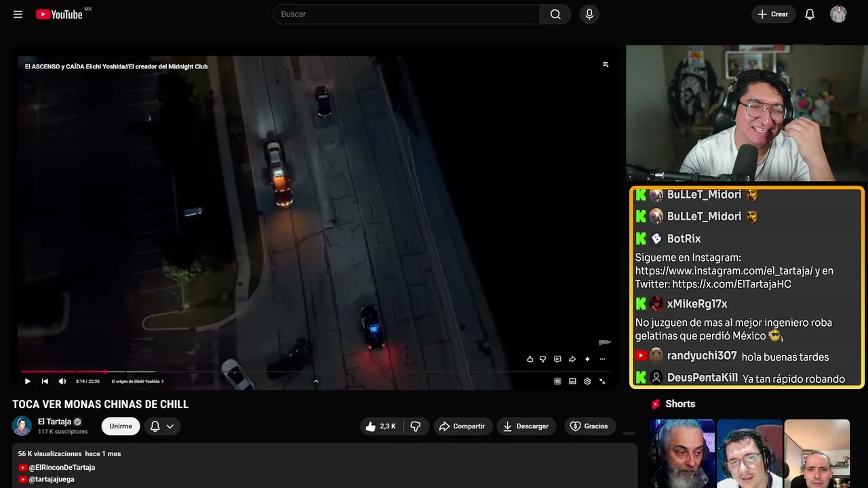The height and width of the screenshot is (488, 868).
Task: Click the '117 K suscriptores' text
Action: 63,432
